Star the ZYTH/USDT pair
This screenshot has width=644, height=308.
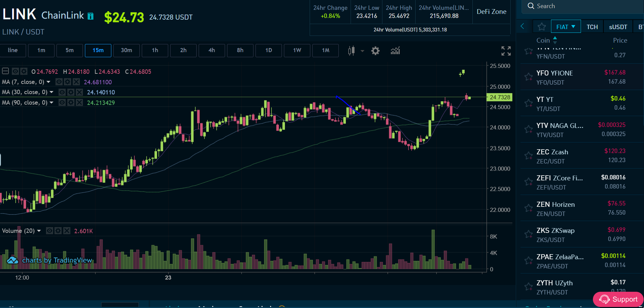point(528,287)
